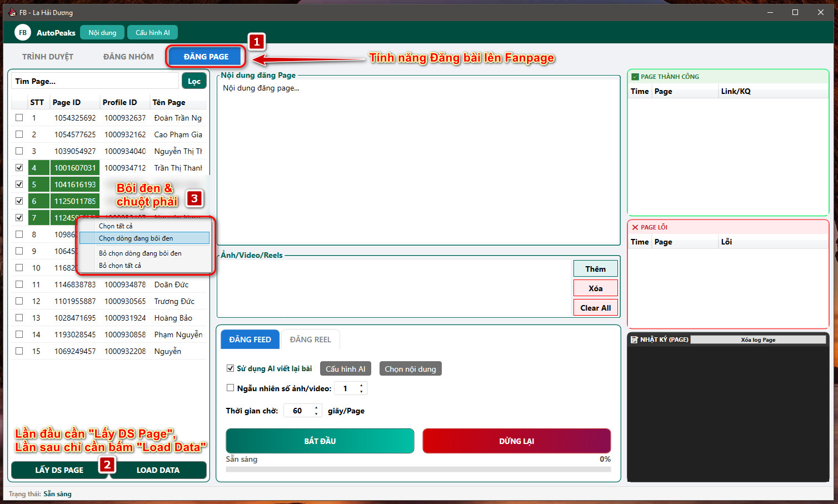Click the FB AutoPeaks logo icon
Screen dimensions: 838x504
[x=23, y=33]
